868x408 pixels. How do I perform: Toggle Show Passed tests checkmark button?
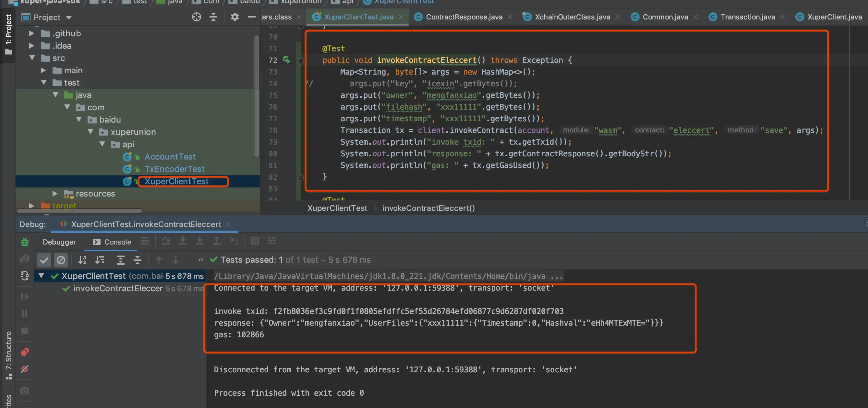click(44, 260)
